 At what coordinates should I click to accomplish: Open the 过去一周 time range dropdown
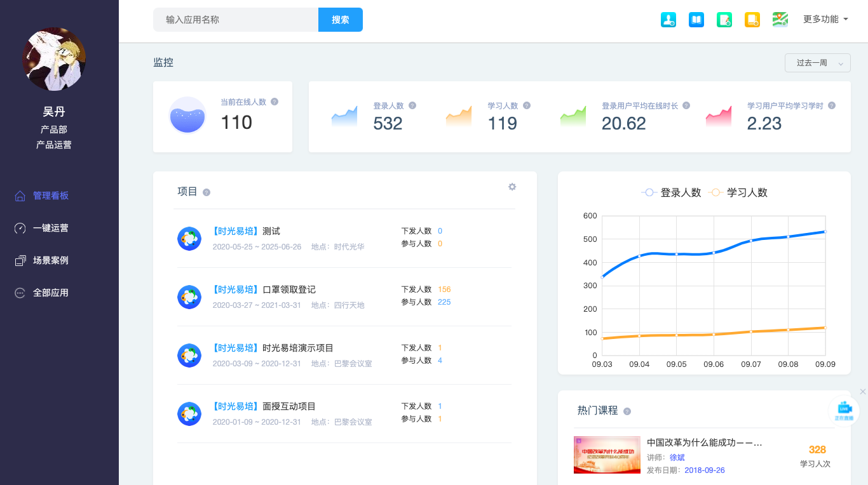click(818, 63)
